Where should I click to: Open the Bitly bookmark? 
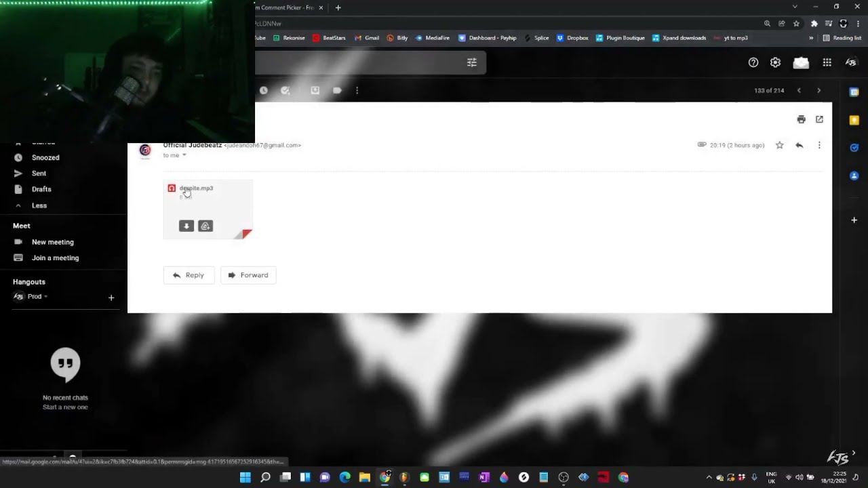397,38
